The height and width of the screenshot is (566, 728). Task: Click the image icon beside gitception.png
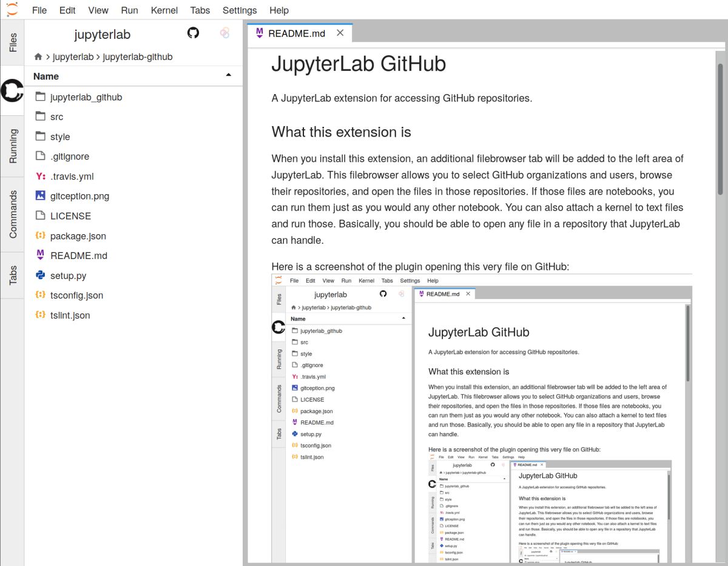[40, 196]
